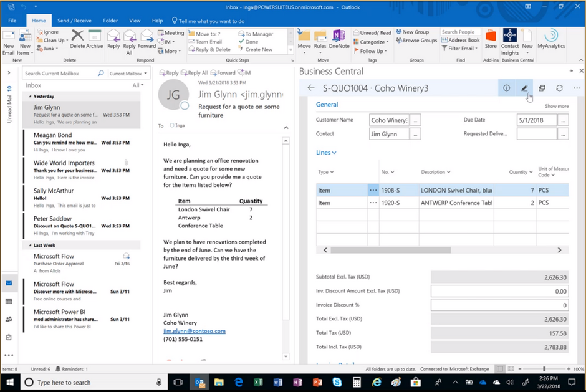Collapse the Last Week message group
The image size is (586, 392).
(31, 245)
